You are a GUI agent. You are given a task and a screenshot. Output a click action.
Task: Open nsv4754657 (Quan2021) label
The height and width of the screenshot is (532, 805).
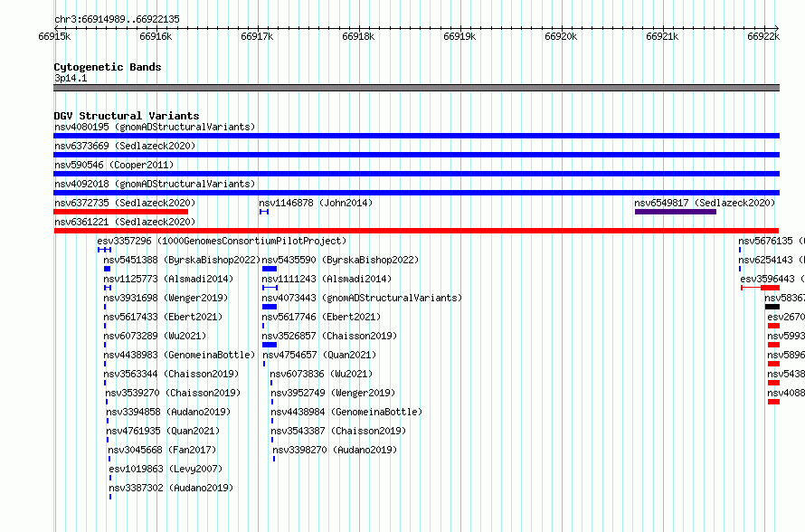(x=319, y=355)
